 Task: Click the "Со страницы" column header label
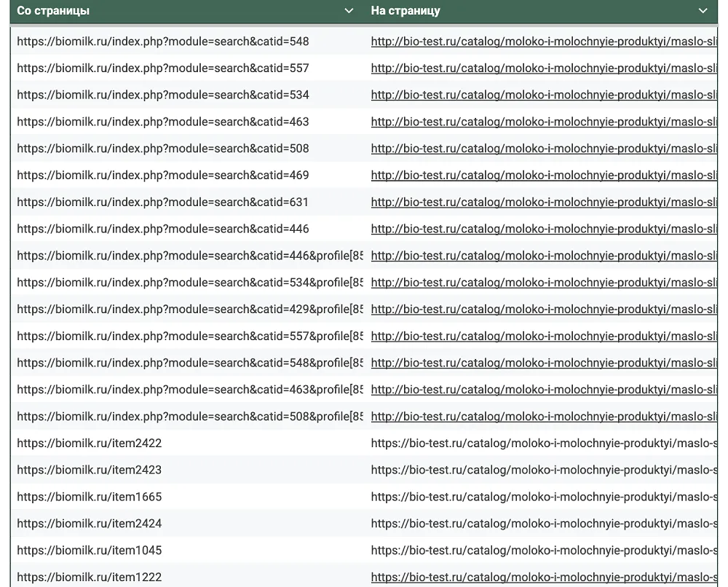point(54,11)
